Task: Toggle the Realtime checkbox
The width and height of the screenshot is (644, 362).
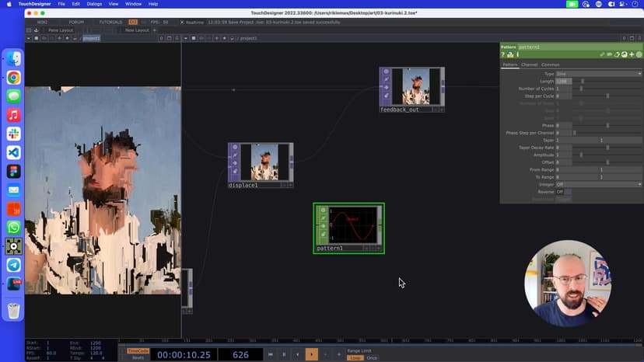Action: (182, 22)
